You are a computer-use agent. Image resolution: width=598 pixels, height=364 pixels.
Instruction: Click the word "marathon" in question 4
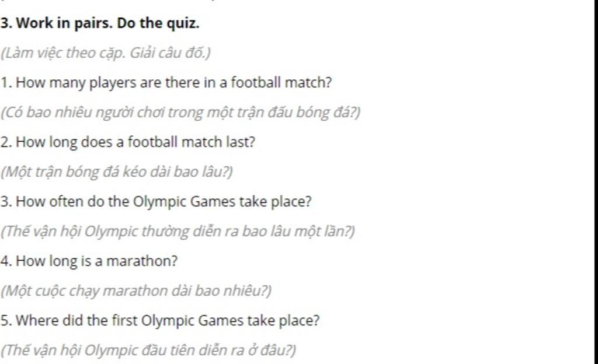[141, 261]
